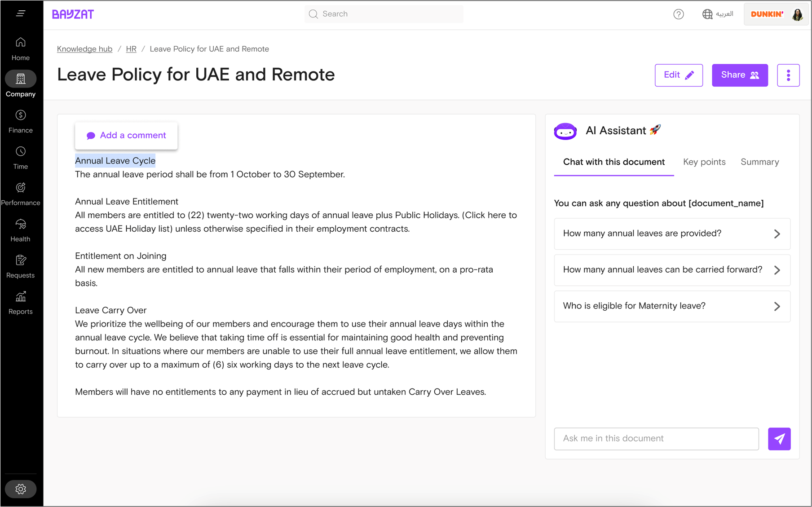Go to the Time tracking icon
This screenshot has height=507, width=812.
click(x=21, y=152)
